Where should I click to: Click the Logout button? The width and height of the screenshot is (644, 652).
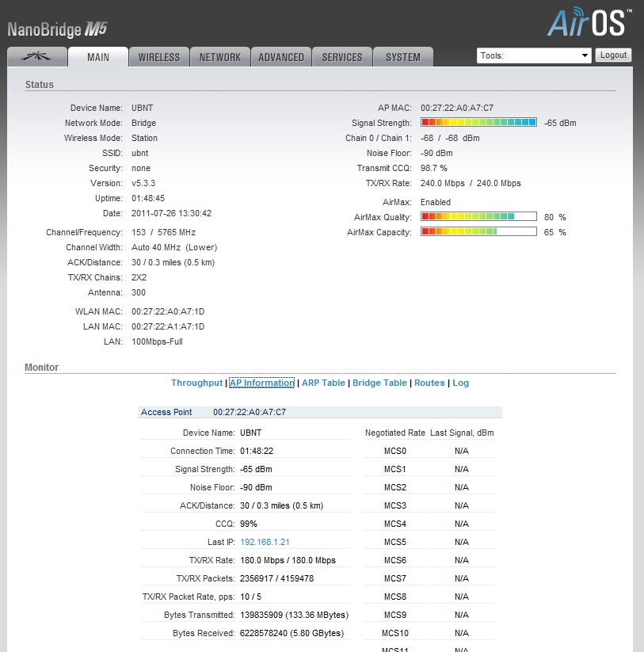(x=613, y=55)
